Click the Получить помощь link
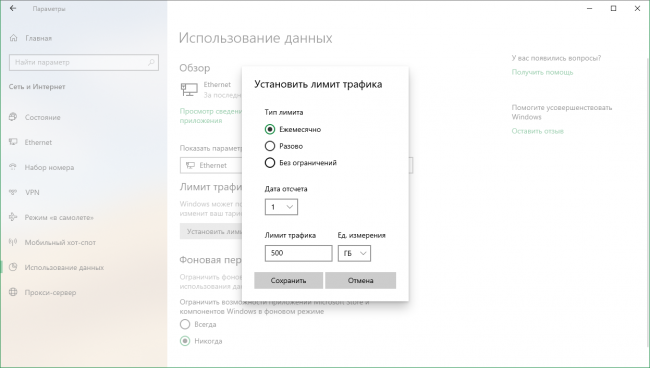650x368 pixels. (x=542, y=72)
